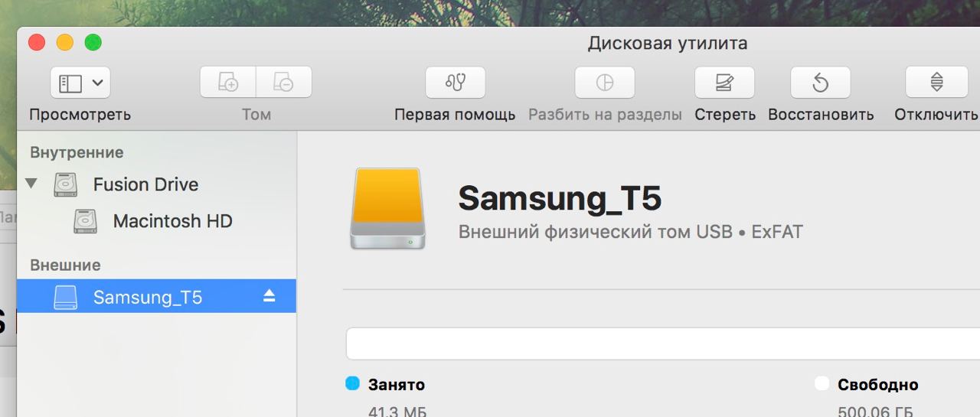Click the Просмотреть toolbar label

[80, 115]
